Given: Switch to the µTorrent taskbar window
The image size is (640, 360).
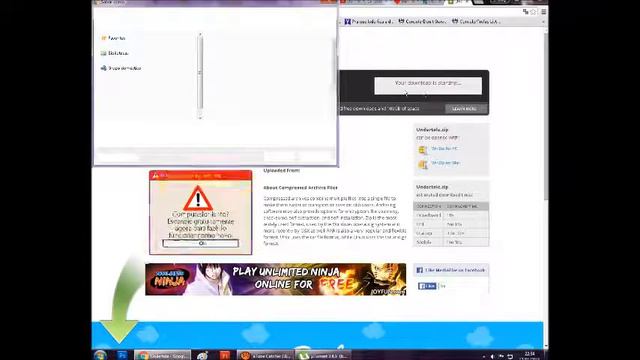Looking at the screenshot, I should tap(323, 356).
